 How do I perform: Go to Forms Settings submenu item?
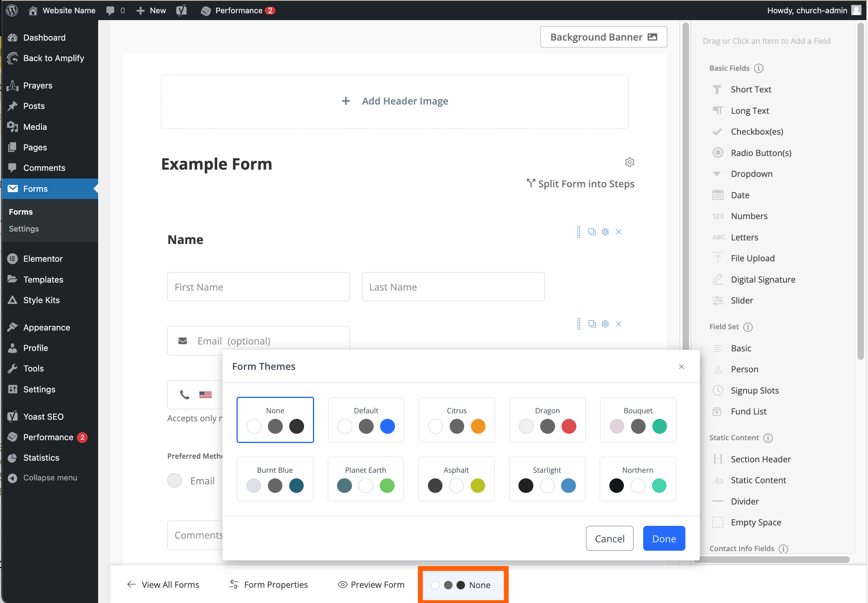click(x=24, y=229)
